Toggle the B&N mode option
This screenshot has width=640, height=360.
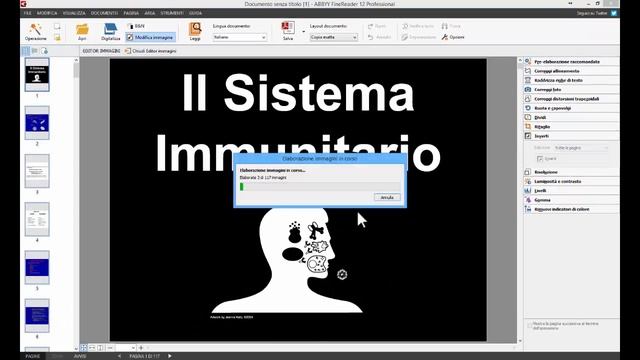pos(136,26)
